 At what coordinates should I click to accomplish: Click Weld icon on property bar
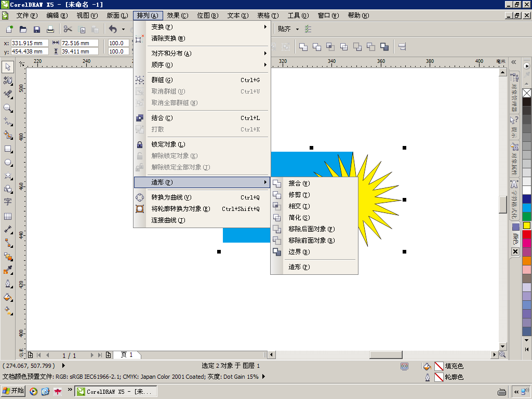click(303, 47)
